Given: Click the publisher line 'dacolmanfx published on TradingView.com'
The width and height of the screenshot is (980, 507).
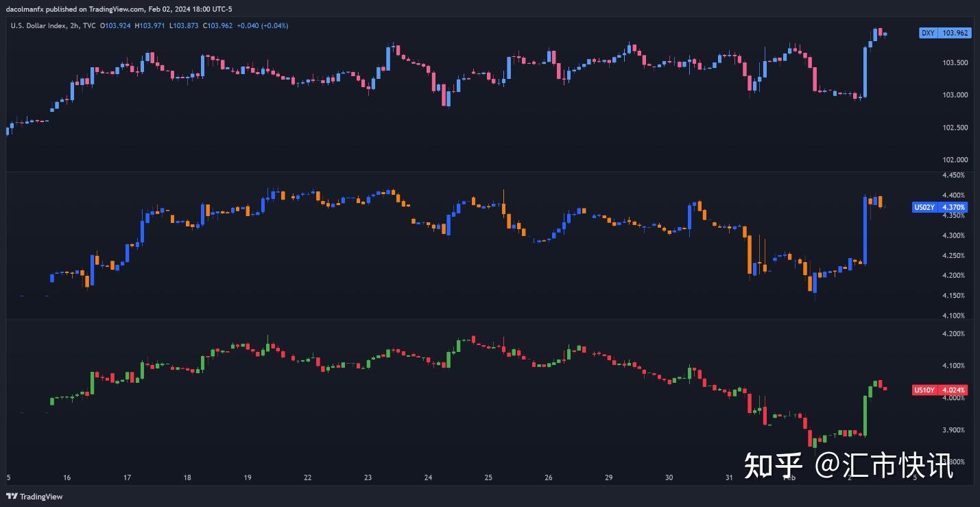Looking at the screenshot, I should tap(75, 9).
